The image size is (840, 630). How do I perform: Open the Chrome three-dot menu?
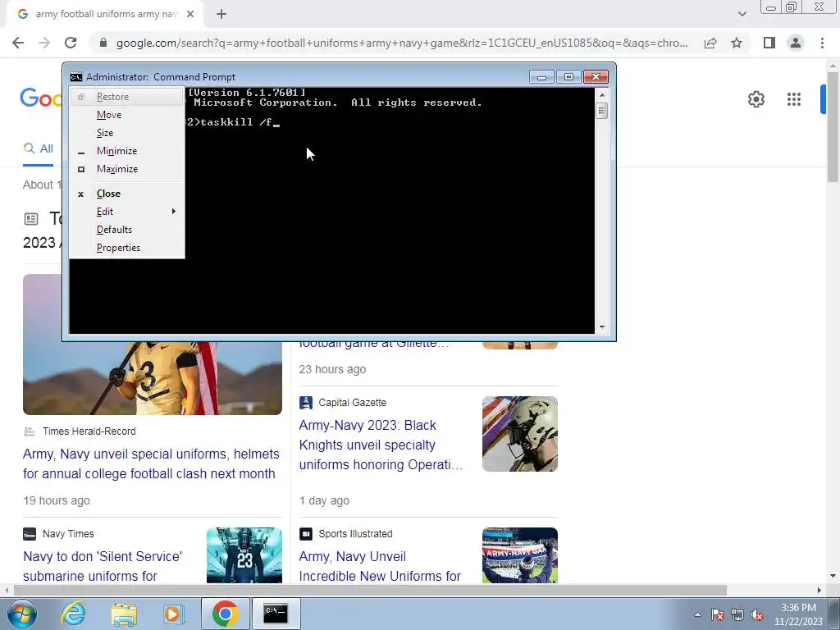[822, 43]
